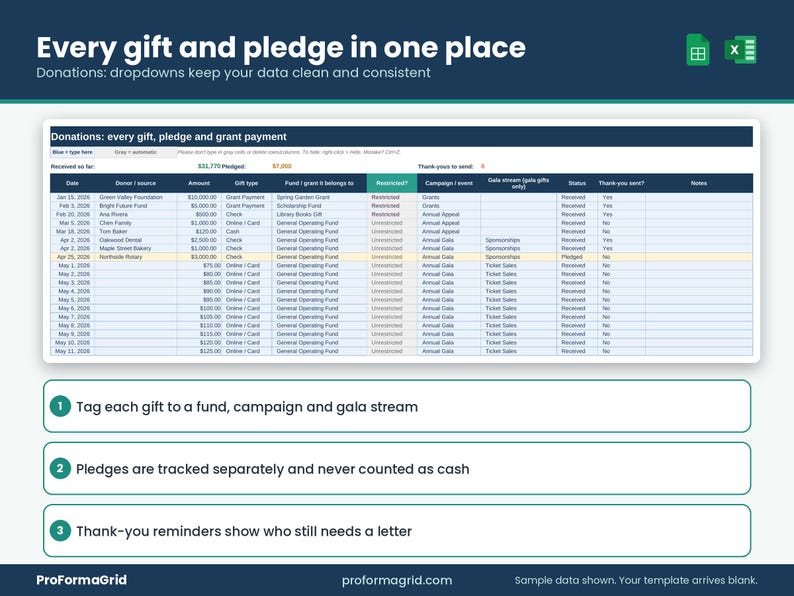Click the Microsoft Excel icon

point(740,50)
